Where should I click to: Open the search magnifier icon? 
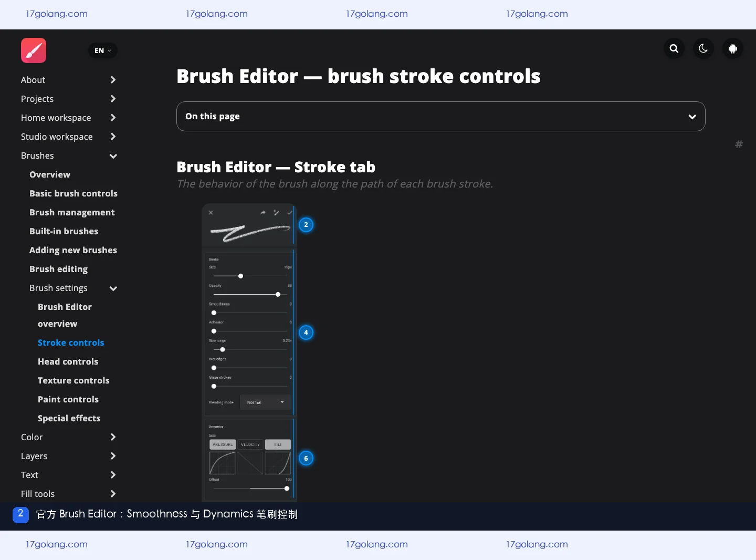pos(674,49)
